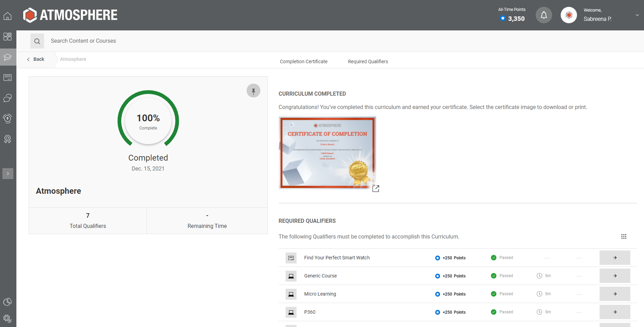This screenshot has width=644, height=327.
Task: Select the dashboard grid icon in sidebar
Action: (x=8, y=37)
